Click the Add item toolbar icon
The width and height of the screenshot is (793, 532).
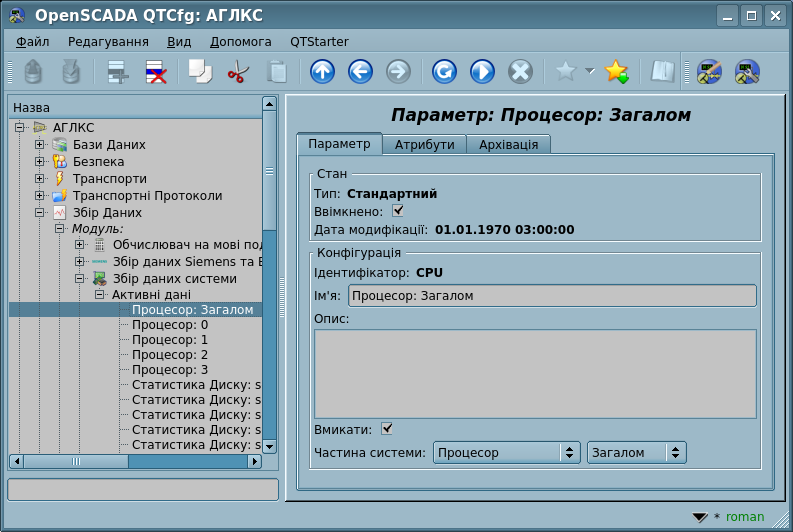pyautogui.click(x=118, y=72)
